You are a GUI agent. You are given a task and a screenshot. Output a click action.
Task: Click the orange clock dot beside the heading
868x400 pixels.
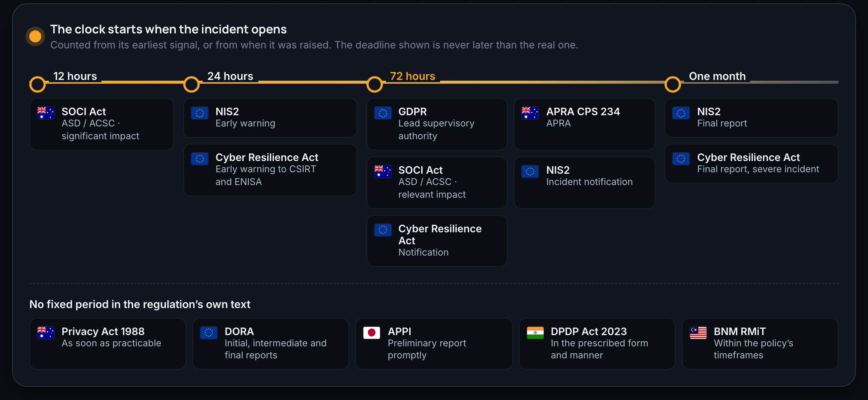pos(35,36)
